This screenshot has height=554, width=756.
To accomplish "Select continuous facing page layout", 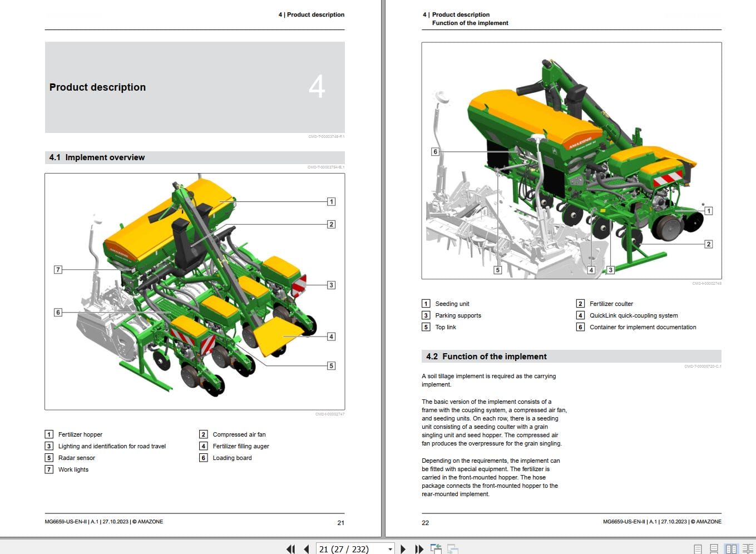I will [x=747, y=549].
